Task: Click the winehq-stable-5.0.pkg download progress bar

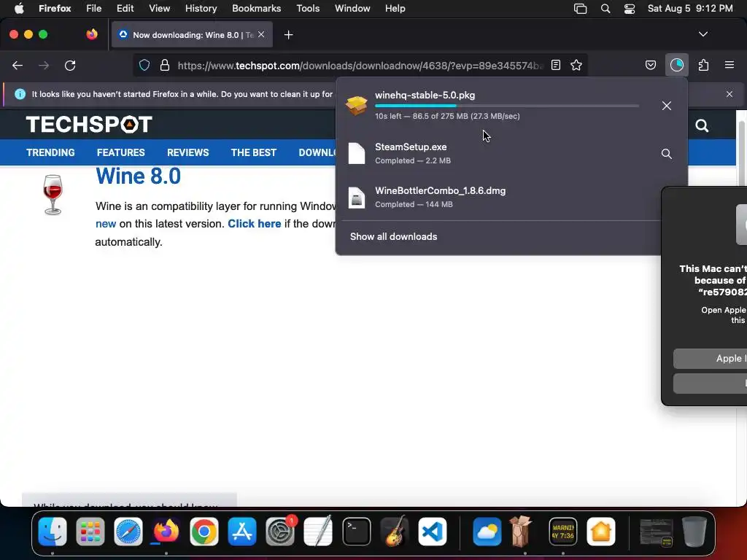Action: [507, 106]
